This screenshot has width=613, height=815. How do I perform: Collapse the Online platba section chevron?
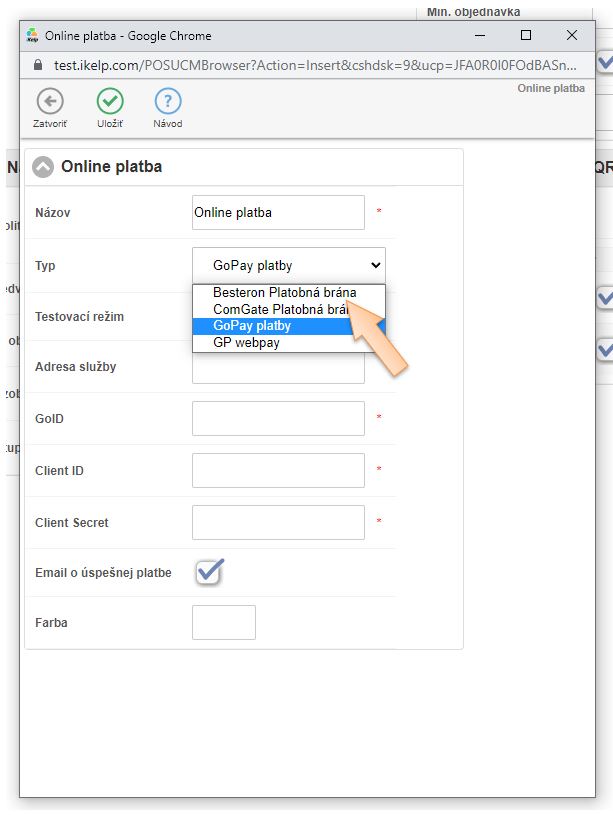coord(43,167)
